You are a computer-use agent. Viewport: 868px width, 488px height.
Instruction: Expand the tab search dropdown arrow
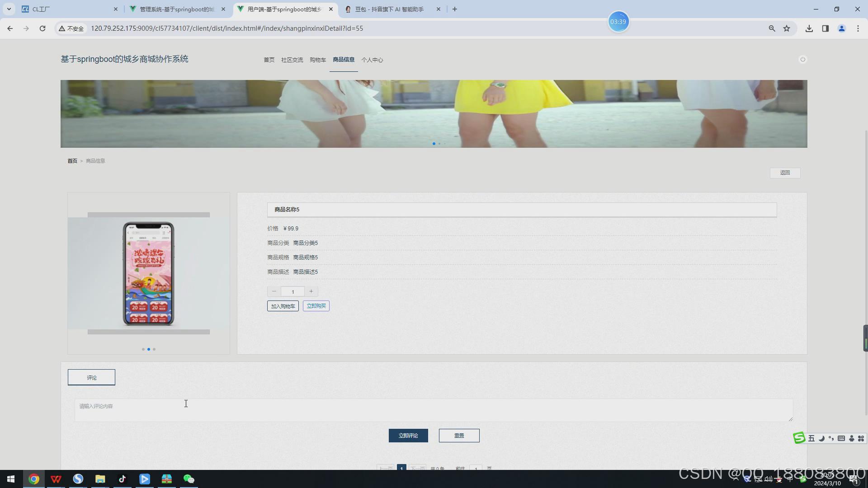9,9
